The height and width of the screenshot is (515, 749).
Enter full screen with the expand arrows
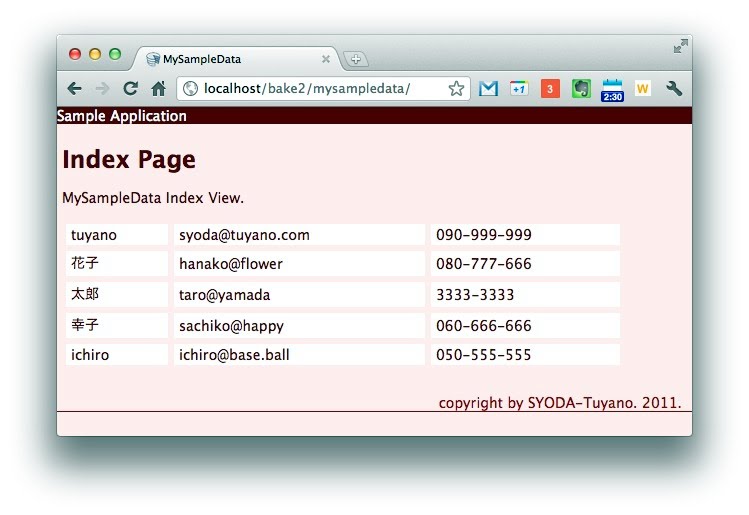pos(680,46)
